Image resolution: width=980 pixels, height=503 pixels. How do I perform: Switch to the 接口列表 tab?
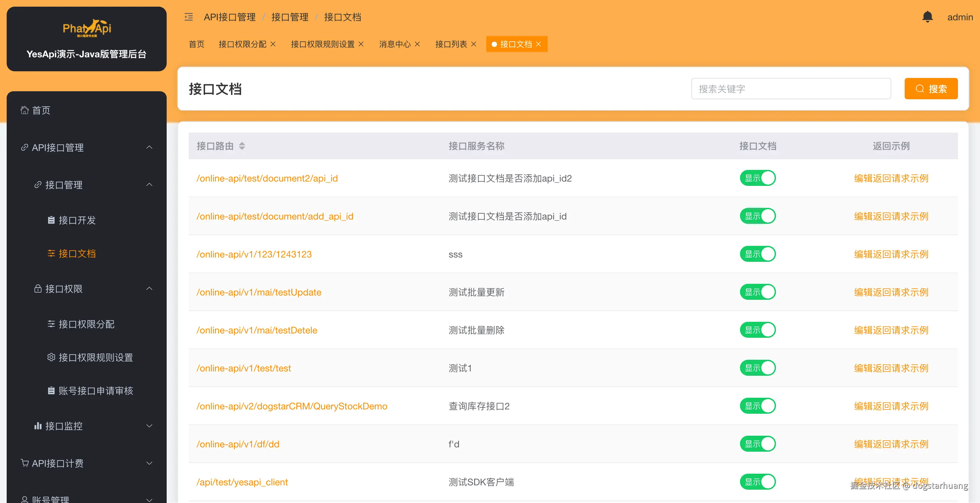(451, 44)
